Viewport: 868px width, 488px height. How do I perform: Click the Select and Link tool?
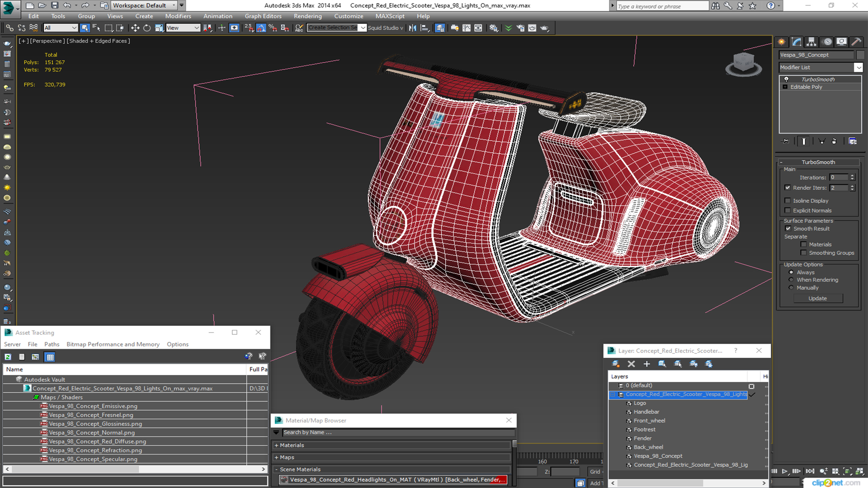tap(9, 28)
